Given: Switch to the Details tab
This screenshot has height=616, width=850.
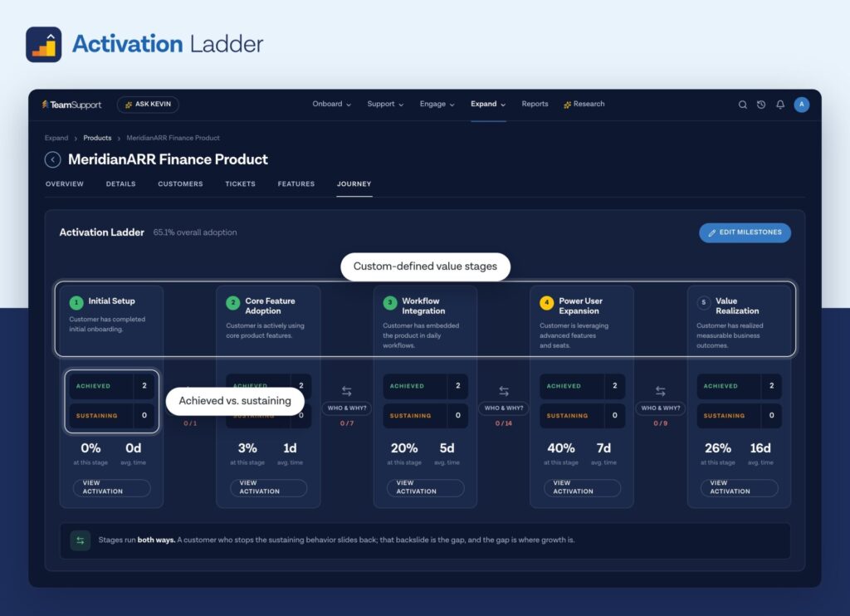Looking at the screenshot, I should (x=121, y=183).
